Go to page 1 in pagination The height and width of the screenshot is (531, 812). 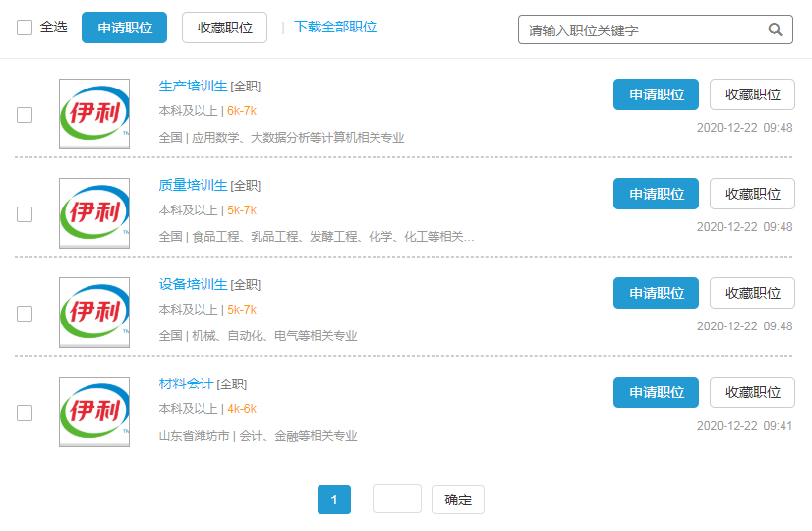(334, 500)
